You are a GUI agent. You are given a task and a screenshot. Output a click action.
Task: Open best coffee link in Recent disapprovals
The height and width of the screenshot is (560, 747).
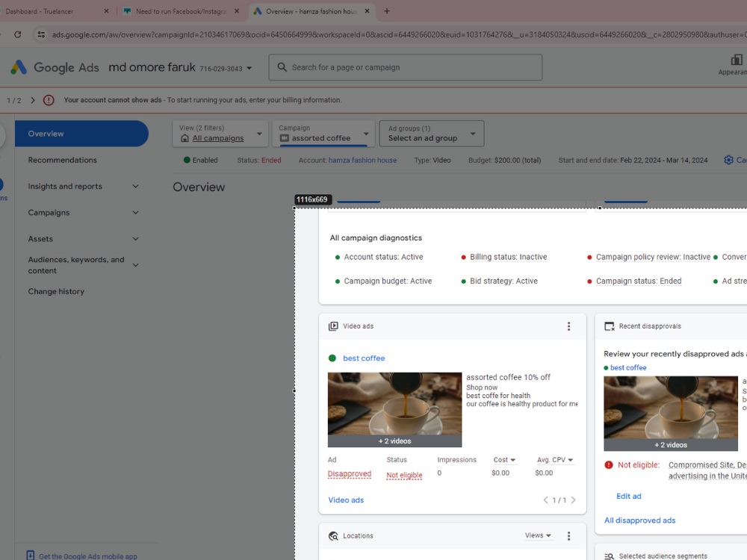pos(628,367)
